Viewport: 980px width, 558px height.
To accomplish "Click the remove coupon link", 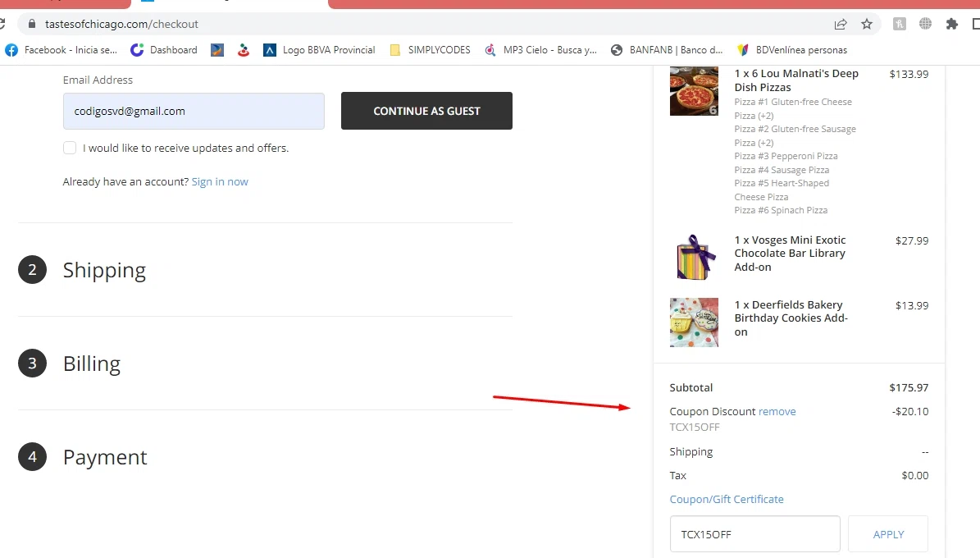I will (x=777, y=411).
